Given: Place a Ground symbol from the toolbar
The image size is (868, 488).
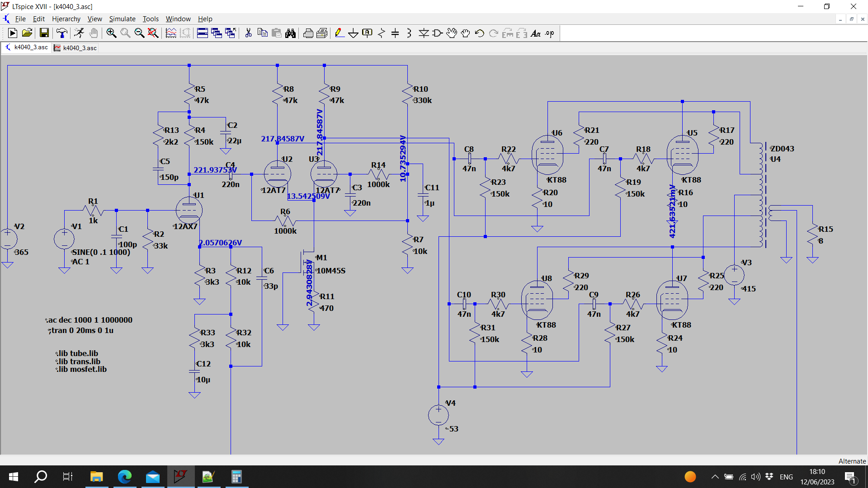Looking at the screenshot, I should tap(354, 33).
